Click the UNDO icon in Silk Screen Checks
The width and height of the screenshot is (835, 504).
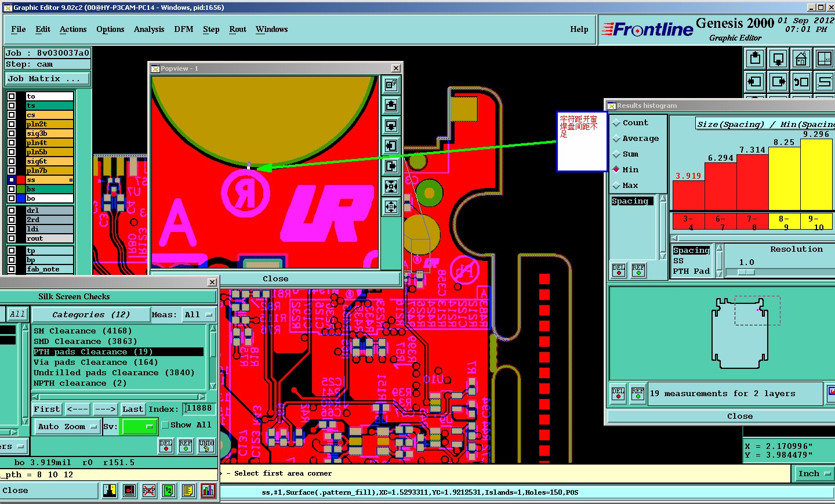pos(206,445)
